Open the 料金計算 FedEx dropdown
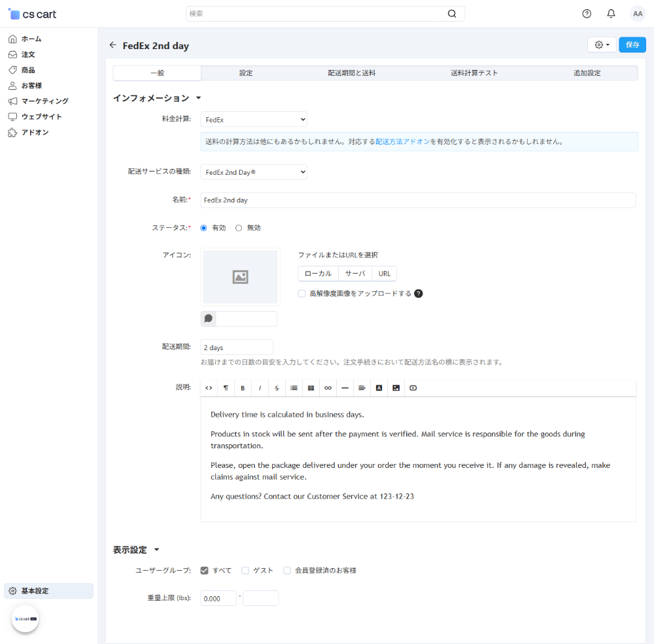 coord(254,120)
